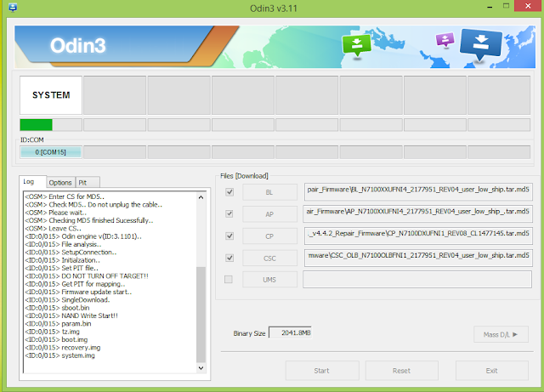Click the 'system.img' log line

click(59, 355)
